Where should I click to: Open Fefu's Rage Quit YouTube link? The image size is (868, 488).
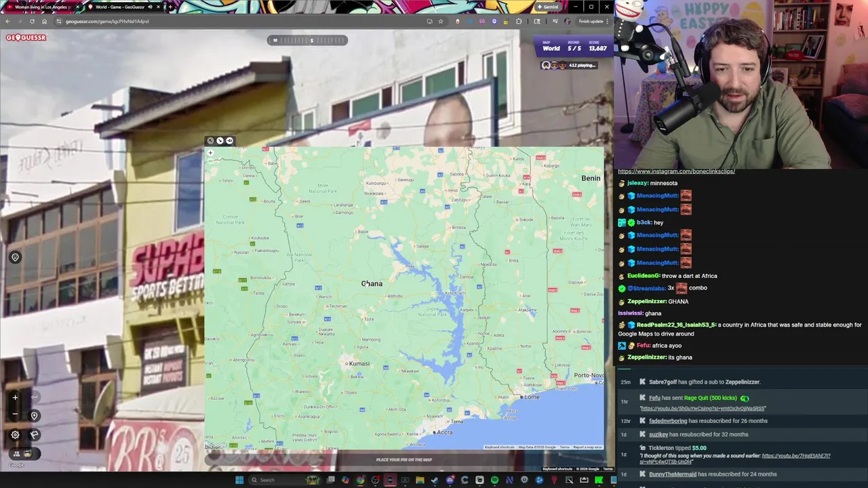pyautogui.click(x=702, y=409)
